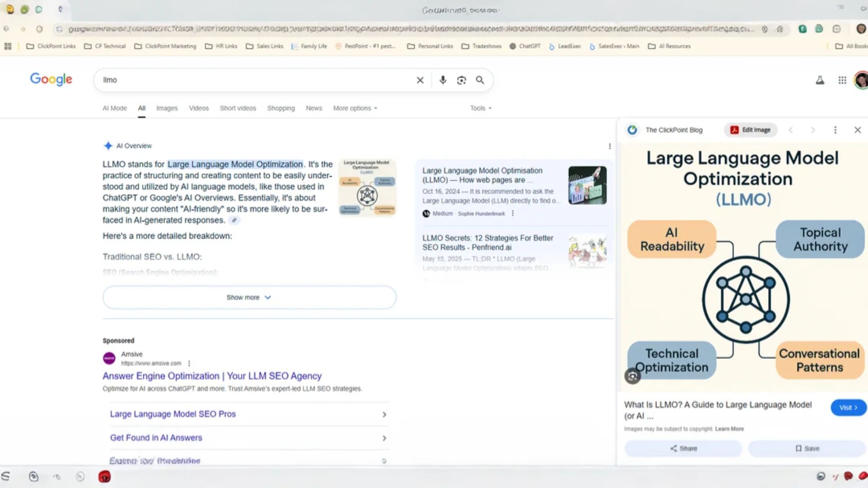Search within the image using the Lens overlay icon

(x=632, y=375)
